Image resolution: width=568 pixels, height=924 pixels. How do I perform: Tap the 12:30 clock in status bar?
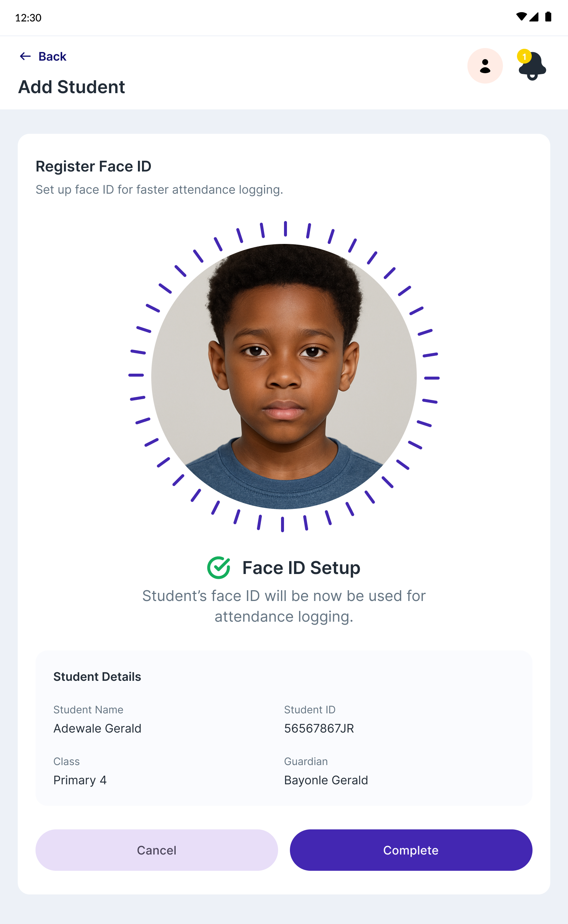point(28,18)
